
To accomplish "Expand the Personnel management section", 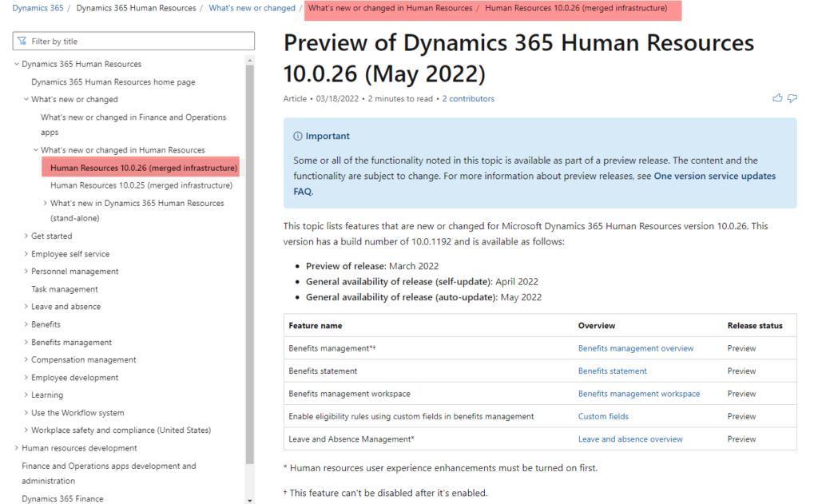I will [x=26, y=272].
